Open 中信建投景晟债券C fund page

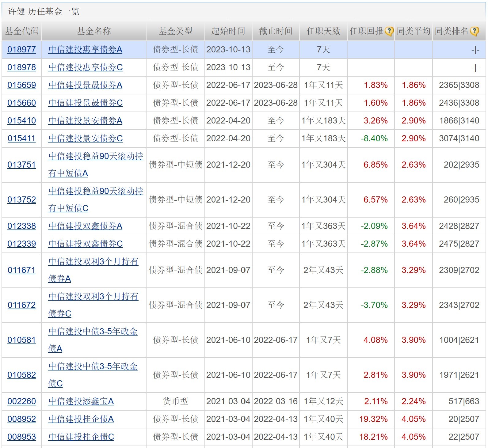(85, 103)
